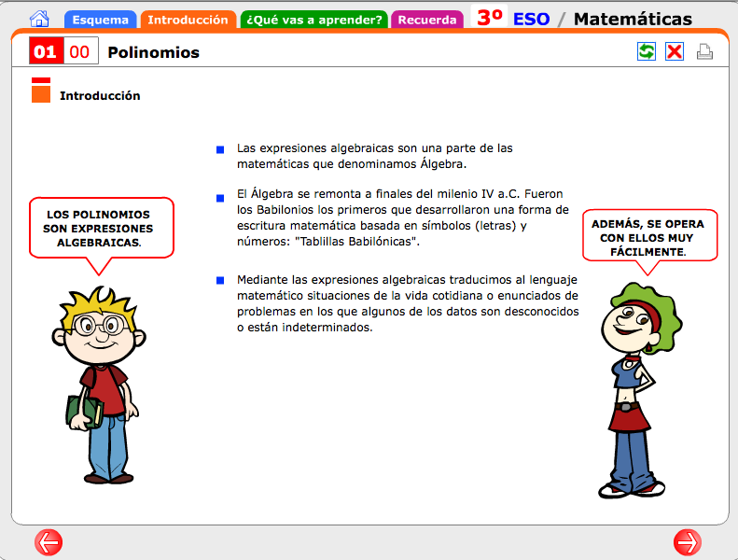This screenshot has height=560, width=738.
Task: Click the green-haired girl character
Action: 638,390
